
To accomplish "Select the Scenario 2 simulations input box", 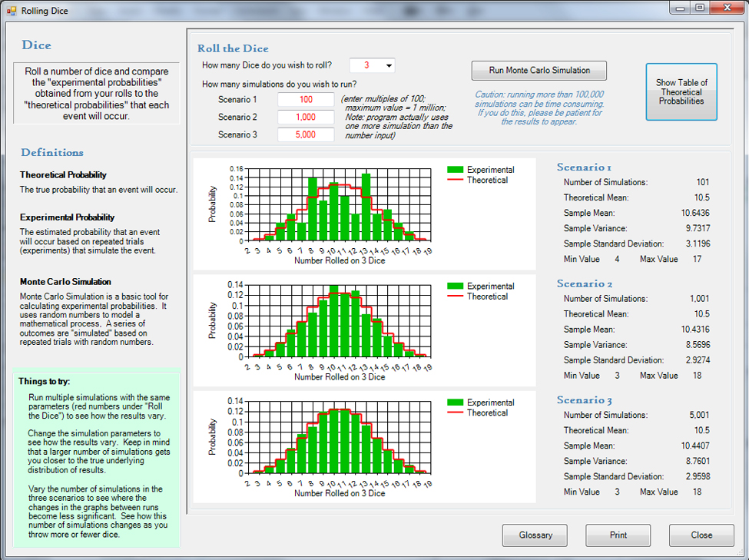I will tap(306, 117).
